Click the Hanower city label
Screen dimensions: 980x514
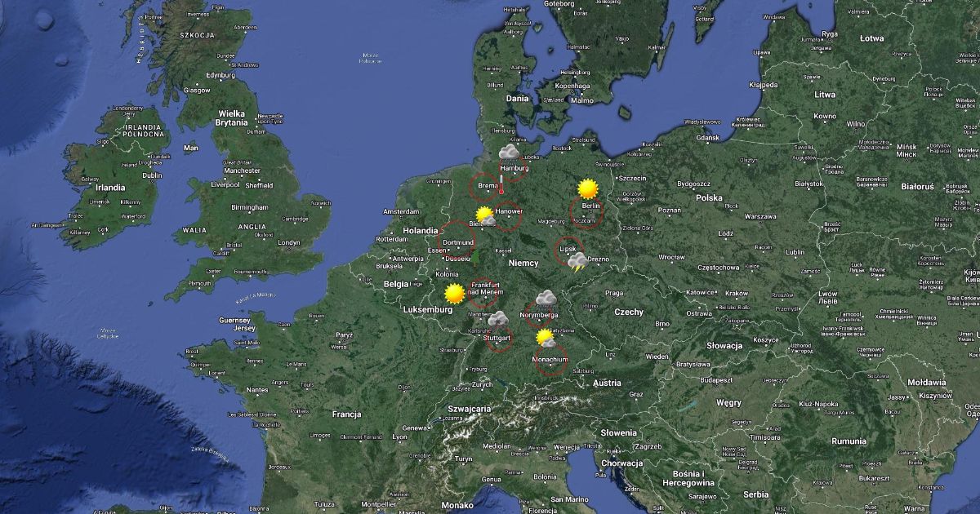509,212
